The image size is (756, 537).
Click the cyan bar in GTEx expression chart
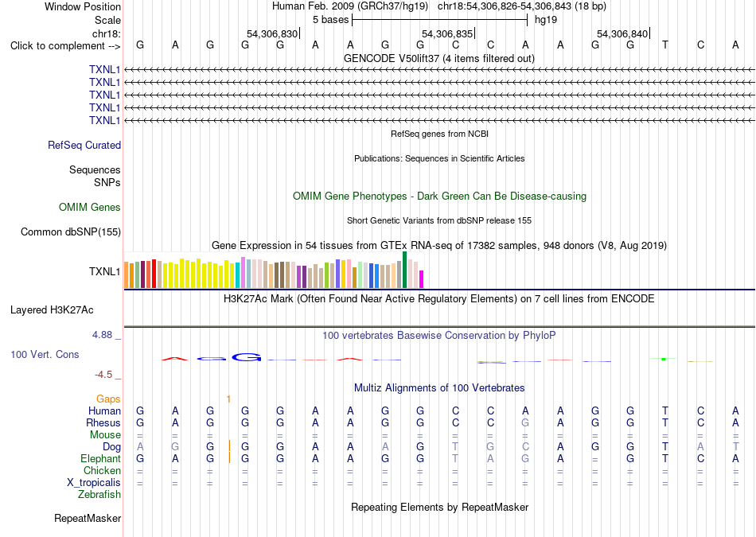click(x=237, y=275)
